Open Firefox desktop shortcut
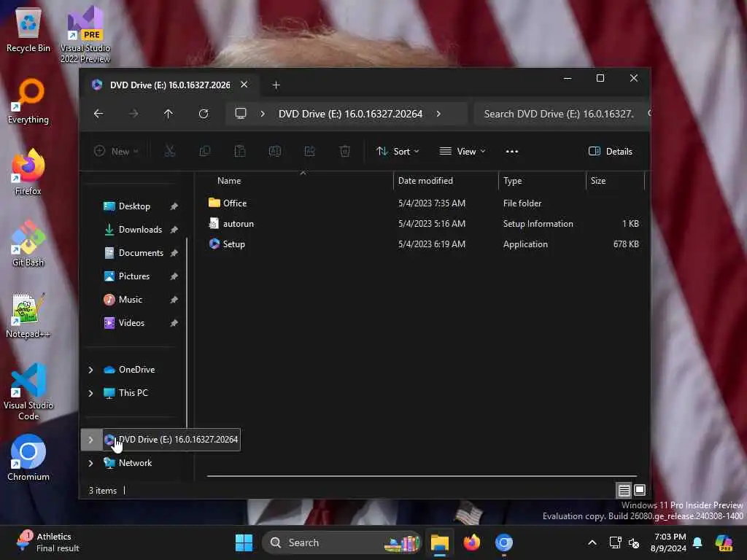The width and height of the screenshot is (747, 560). pyautogui.click(x=28, y=172)
